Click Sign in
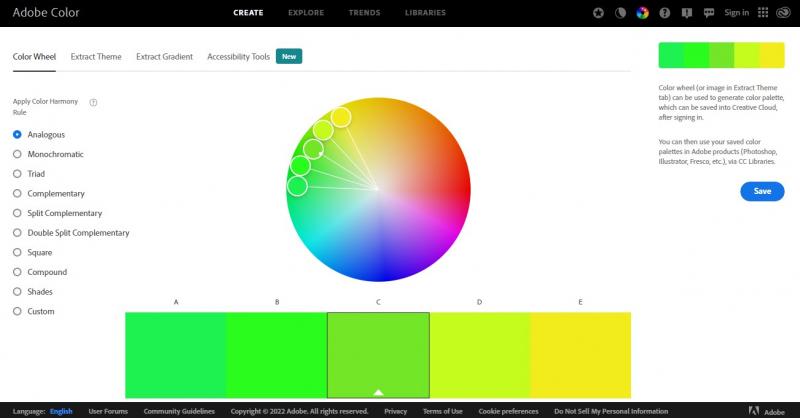Image resolution: width=800 pixels, height=418 pixels. click(x=737, y=13)
